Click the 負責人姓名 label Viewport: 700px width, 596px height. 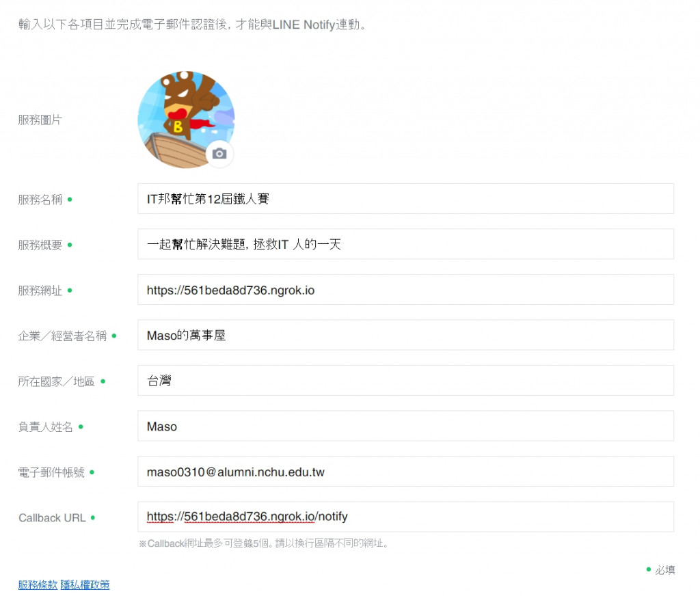point(46,427)
